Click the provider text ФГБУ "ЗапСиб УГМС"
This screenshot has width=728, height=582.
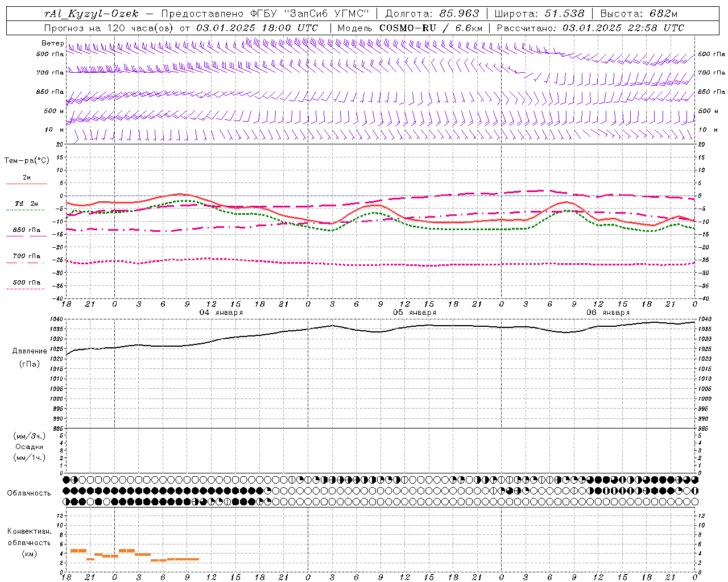pos(309,14)
